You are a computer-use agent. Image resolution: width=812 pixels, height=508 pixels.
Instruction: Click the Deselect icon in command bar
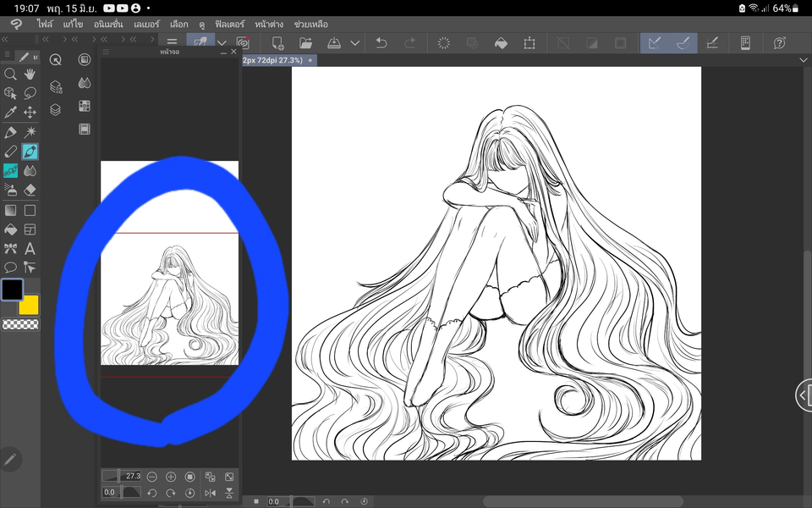tap(563, 43)
